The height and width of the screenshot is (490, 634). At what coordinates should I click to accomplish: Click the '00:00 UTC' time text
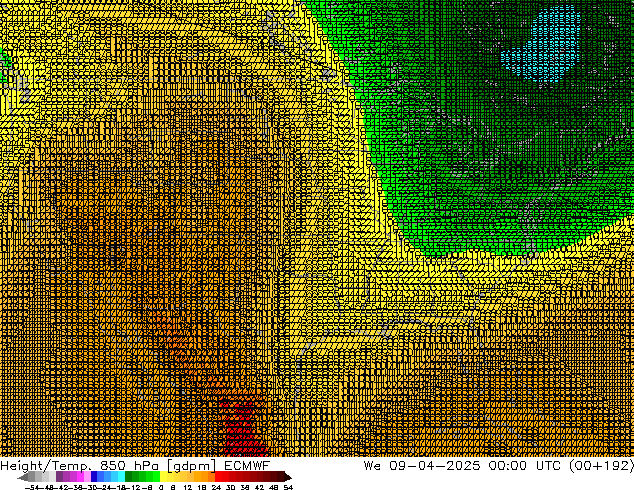(525, 465)
